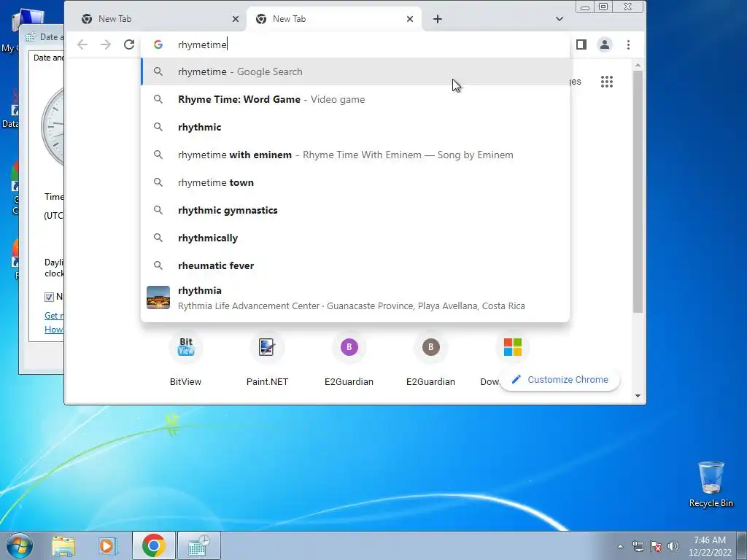The width and height of the screenshot is (747, 560).
Task: Open the brown E2Guardian shortcut
Action: 430,347
